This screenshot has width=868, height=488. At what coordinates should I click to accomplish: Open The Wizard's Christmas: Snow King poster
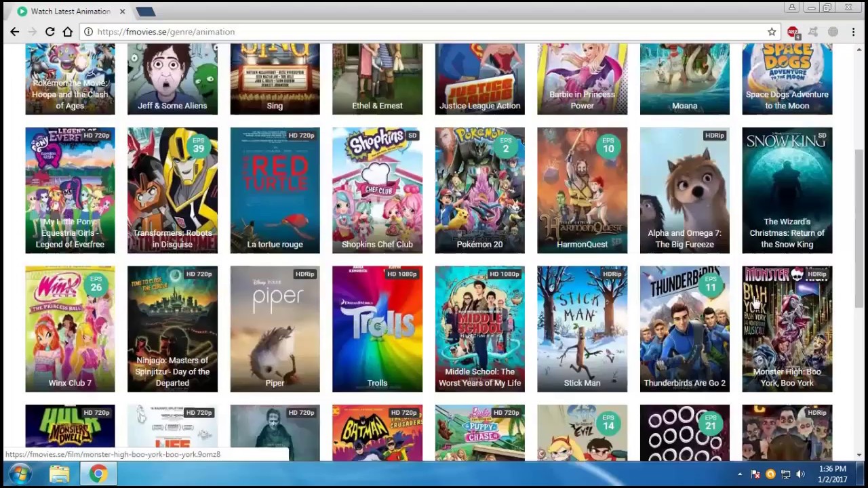pos(787,190)
